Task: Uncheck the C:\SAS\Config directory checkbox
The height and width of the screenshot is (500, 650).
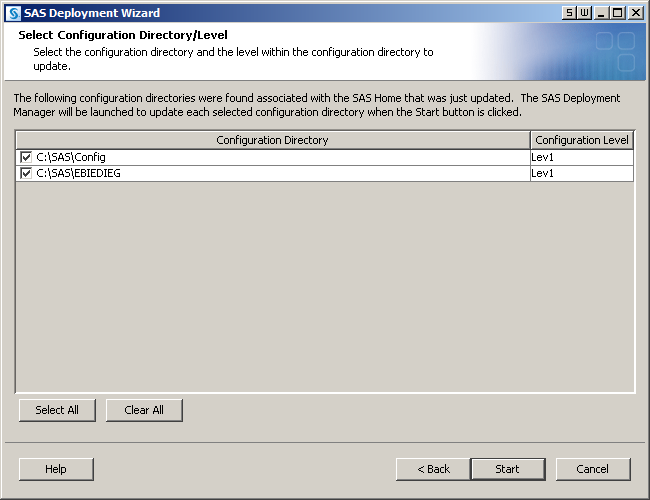Action: 26,157
